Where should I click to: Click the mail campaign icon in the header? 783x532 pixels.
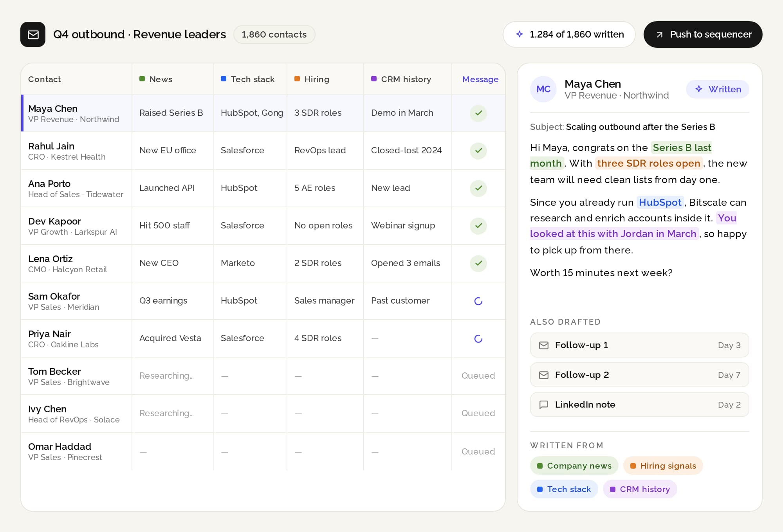[33, 34]
